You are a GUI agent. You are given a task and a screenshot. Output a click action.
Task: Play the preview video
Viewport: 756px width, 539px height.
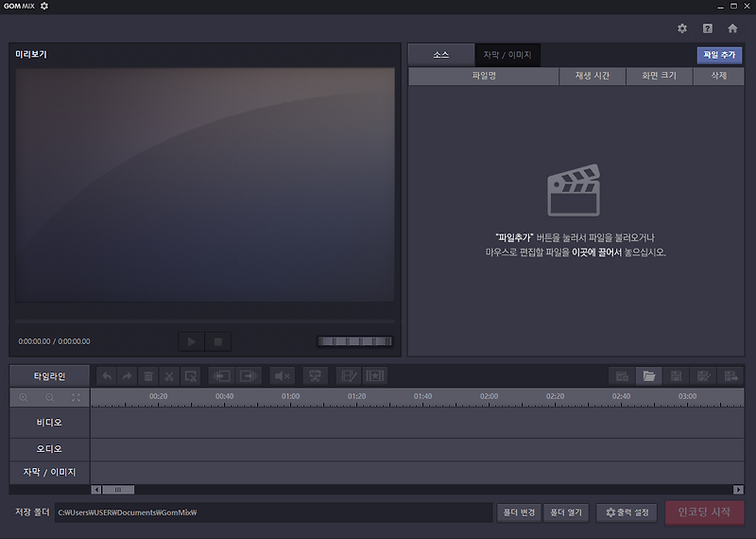tap(192, 341)
